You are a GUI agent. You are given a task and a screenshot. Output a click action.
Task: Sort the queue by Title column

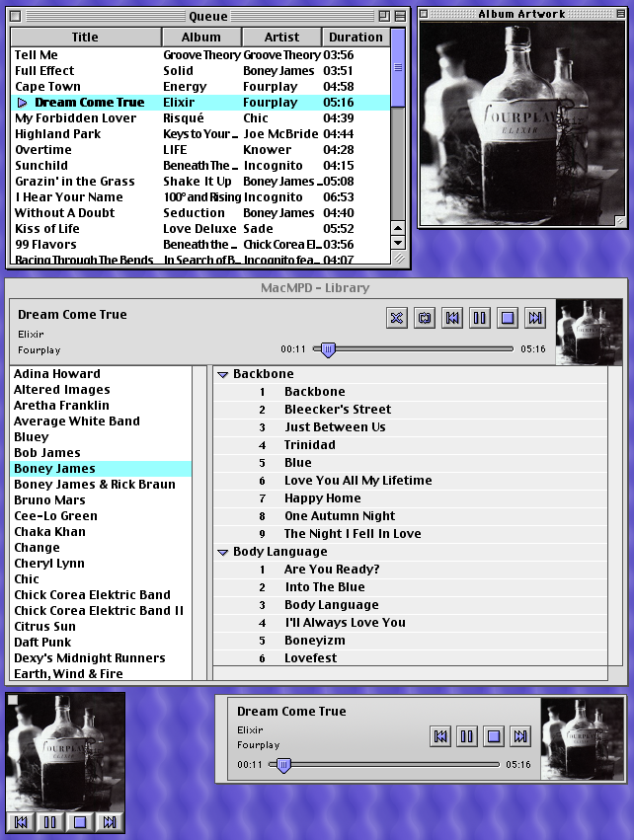86,37
